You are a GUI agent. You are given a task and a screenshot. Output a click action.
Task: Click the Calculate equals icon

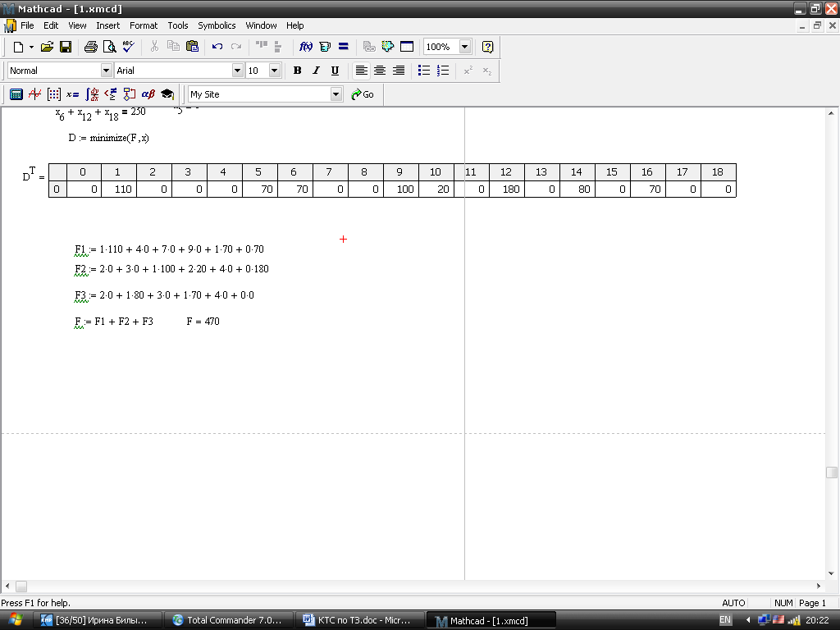344,47
